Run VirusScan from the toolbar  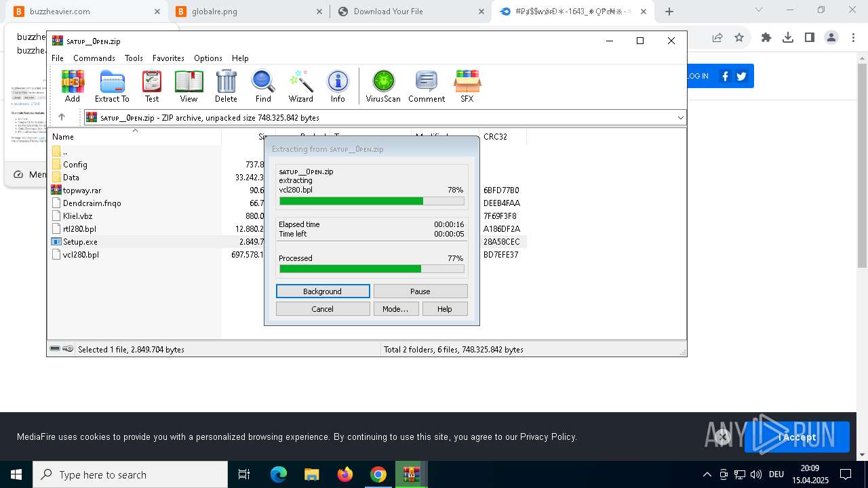[x=383, y=86]
